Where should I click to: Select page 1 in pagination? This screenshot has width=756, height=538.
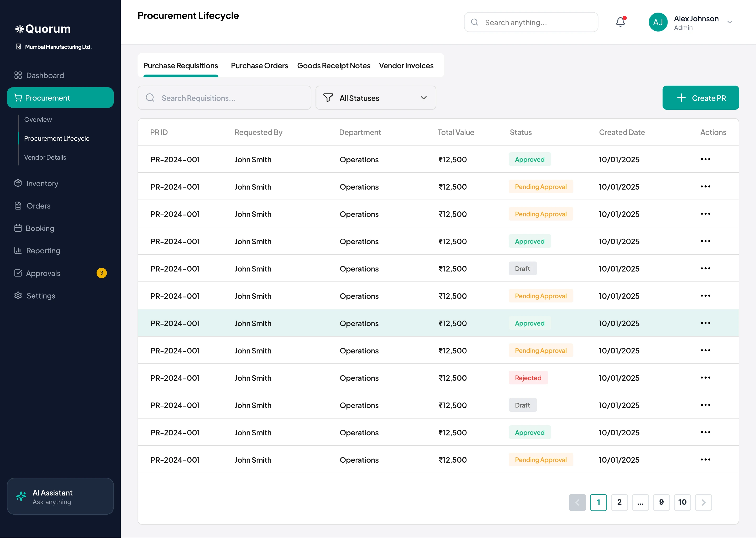[x=598, y=503]
